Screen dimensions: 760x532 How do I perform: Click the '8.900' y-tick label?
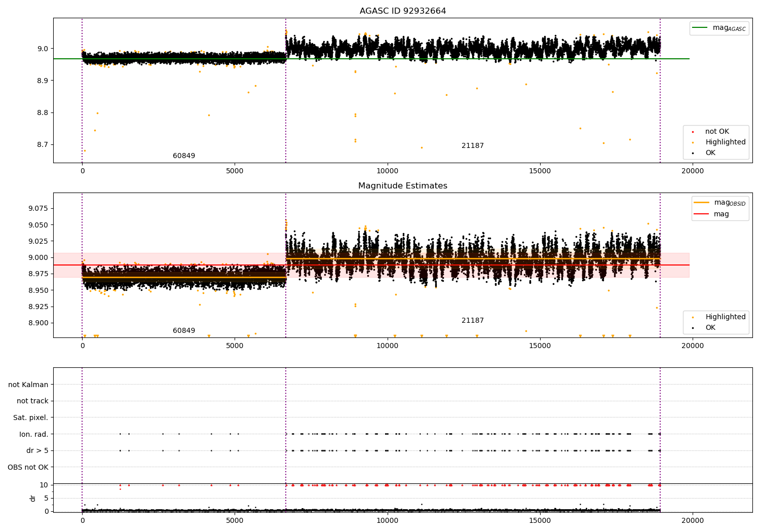[39, 323]
